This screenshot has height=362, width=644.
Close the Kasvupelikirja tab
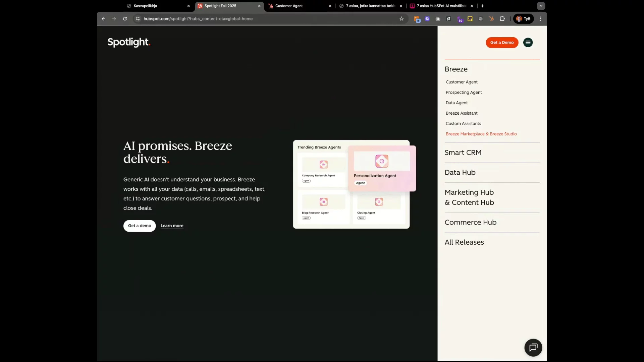click(x=189, y=6)
